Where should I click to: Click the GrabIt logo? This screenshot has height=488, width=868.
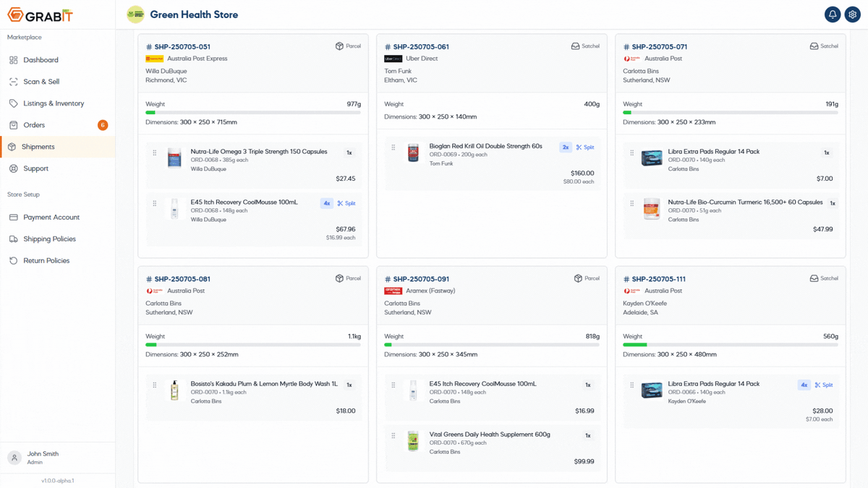tap(40, 15)
